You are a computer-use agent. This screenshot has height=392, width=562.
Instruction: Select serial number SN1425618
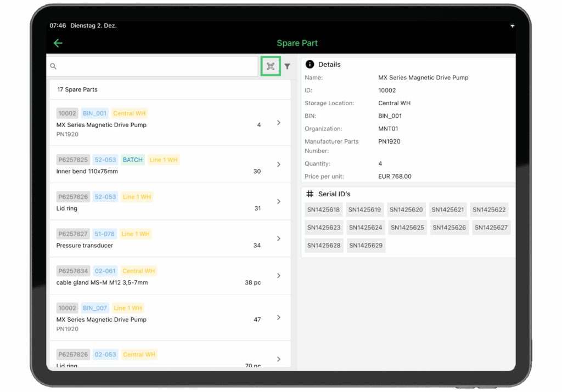pyautogui.click(x=324, y=209)
